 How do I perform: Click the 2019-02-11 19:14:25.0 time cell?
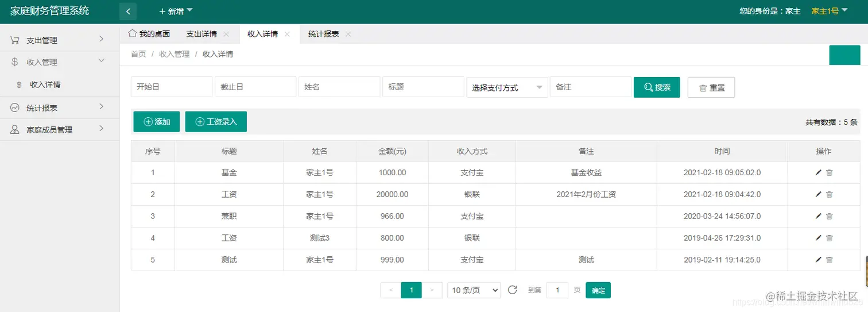coord(722,260)
